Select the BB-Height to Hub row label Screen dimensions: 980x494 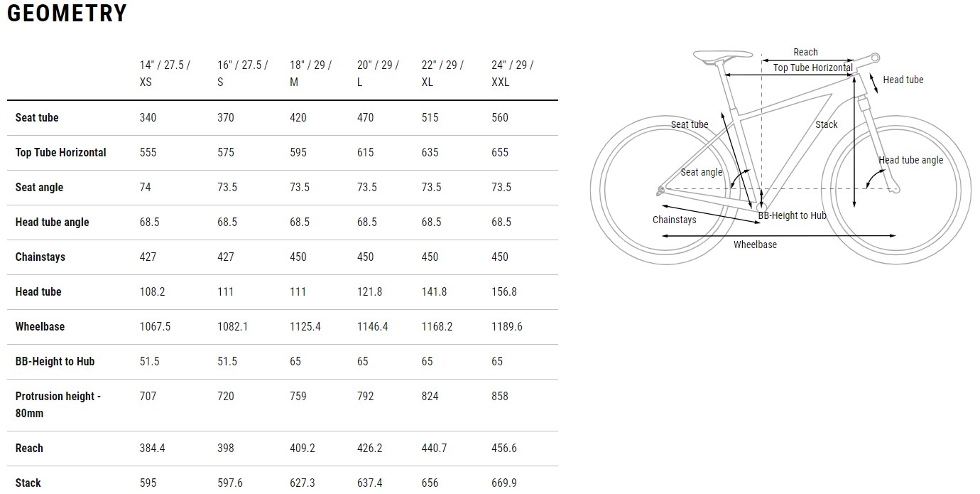click(x=55, y=361)
